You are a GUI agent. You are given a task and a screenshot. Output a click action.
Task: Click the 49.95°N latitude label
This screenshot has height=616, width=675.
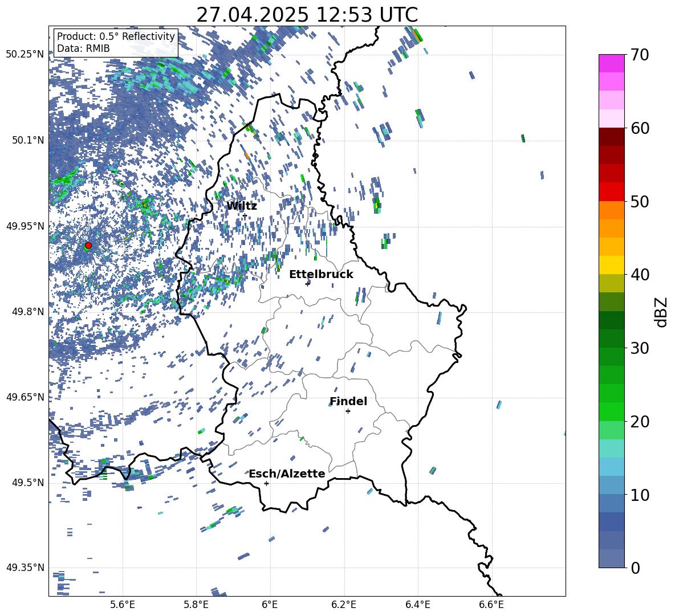tap(25, 226)
